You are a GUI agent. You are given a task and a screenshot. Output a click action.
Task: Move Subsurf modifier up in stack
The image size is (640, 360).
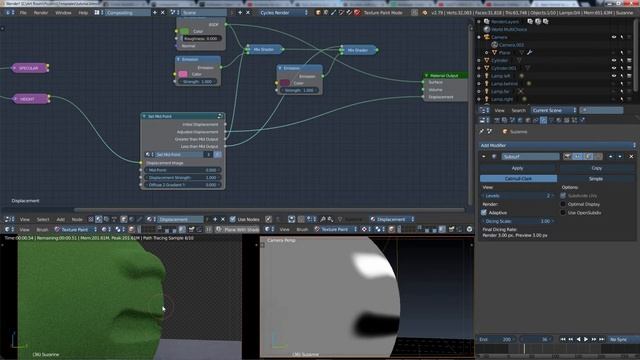(611, 156)
